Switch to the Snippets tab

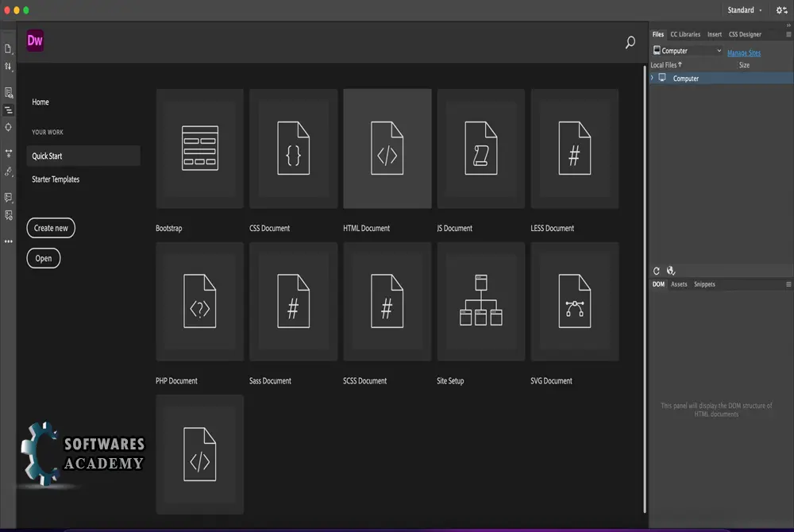704,284
